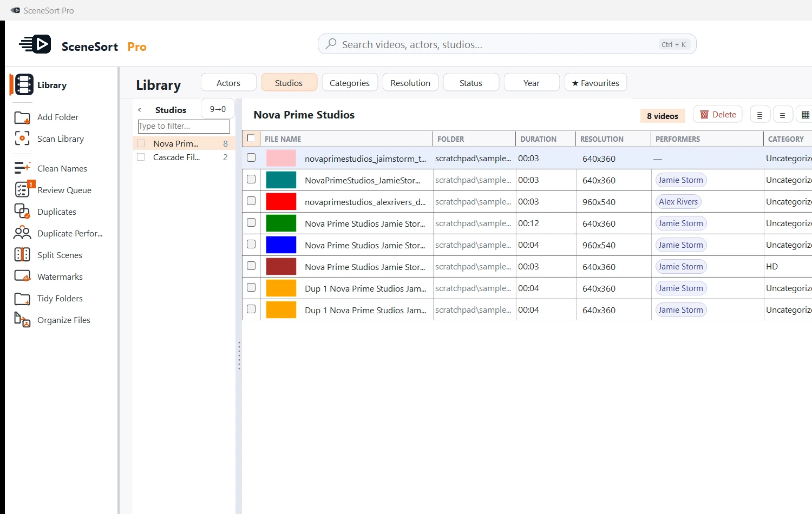The height and width of the screenshot is (514, 812).
Task: Tick the Cascade Films filter checkbox
Action: click(141, 157)
